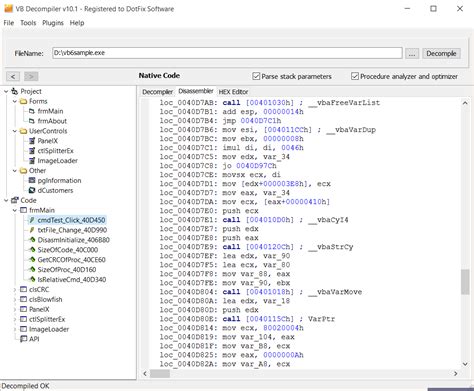Click the disassembly horizontal scrollbar thumb
The image size is (474, 391).
tap(160, 373)
